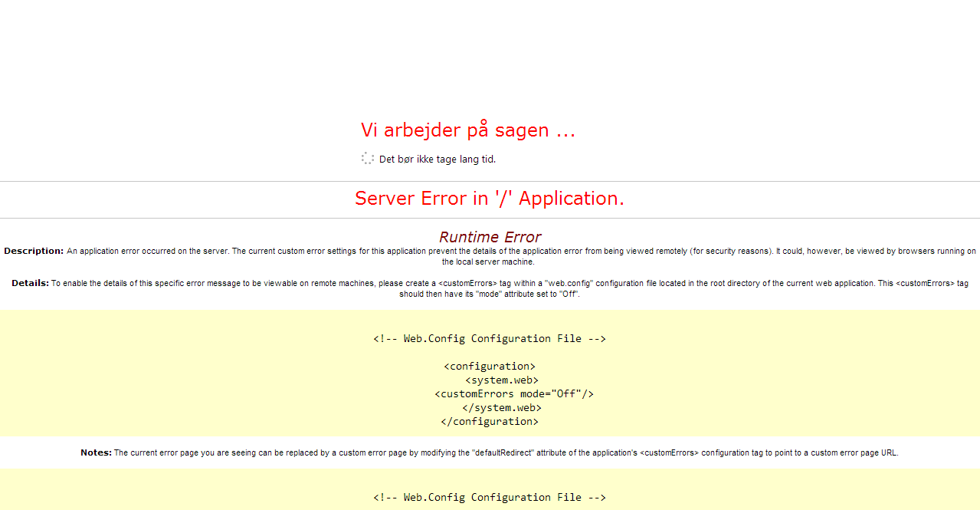Image resolution: width=980 pixels, height=510 pixels.
Task: Click the bold 'Details:' label
Action: pyautogui.click(x=30, y=283)
